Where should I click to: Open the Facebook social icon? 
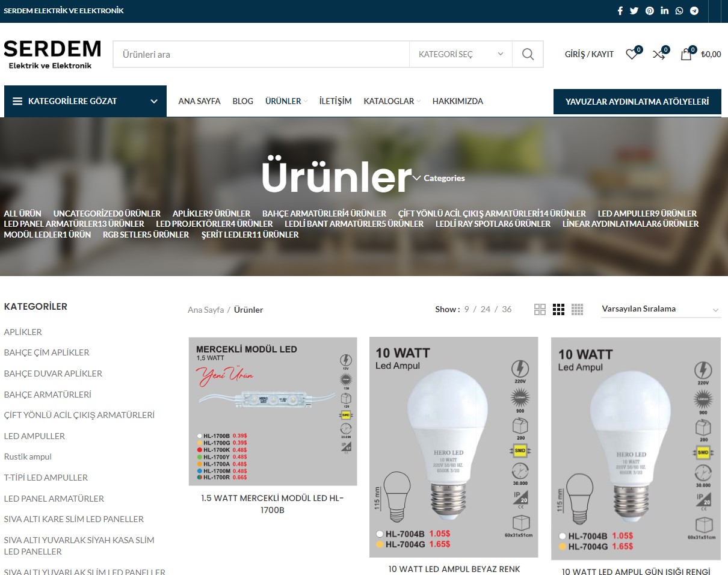point(620,11)
